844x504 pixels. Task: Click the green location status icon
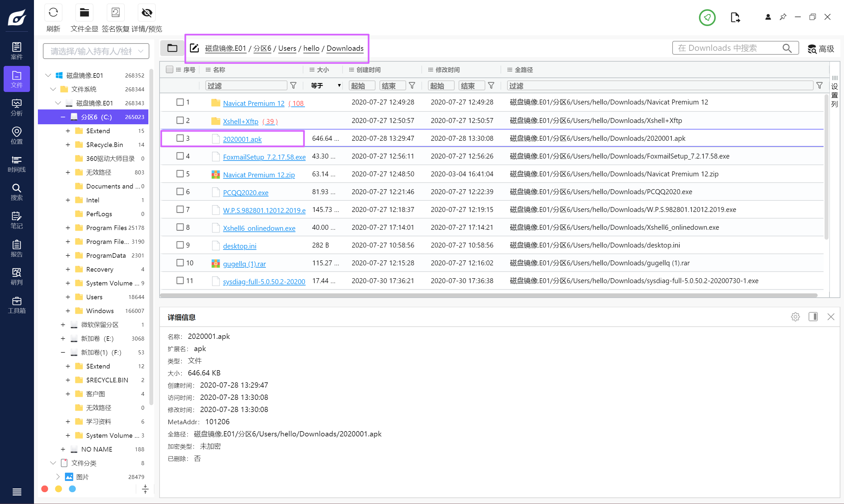tap(707, 17)
